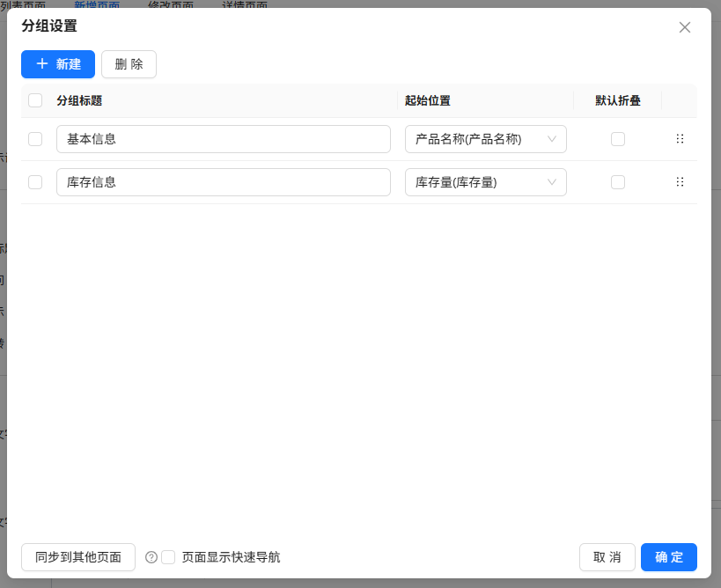The image size is (721, 588).
Task: Click the 默认折叠 column header
Action: pyautogui.click(x=617, y=100)
